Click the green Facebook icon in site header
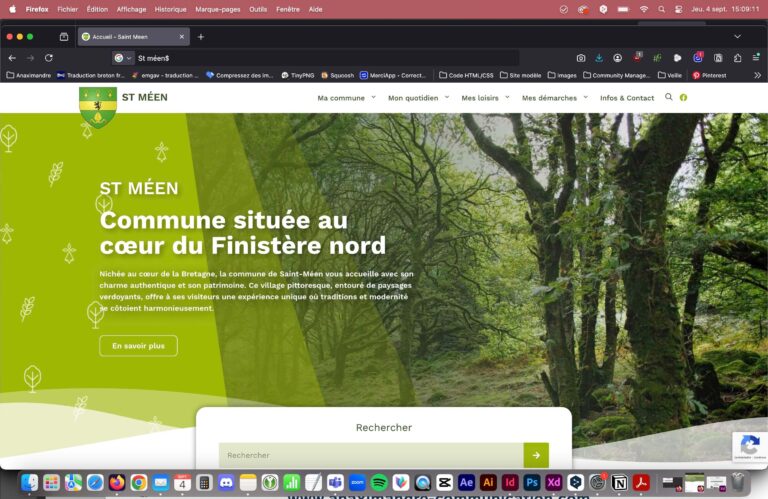This screenshot has width=768, height=499. pyautogui.click(x=684, y=98)
